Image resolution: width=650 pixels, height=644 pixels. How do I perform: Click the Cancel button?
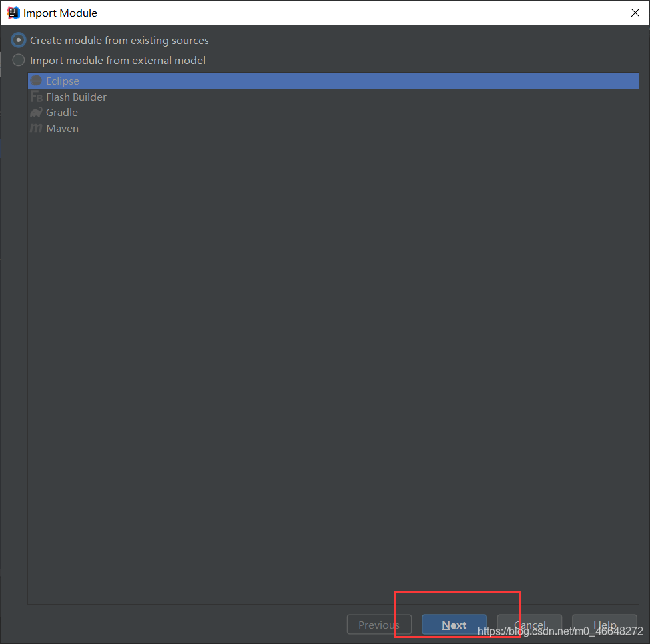pos(529,625)
